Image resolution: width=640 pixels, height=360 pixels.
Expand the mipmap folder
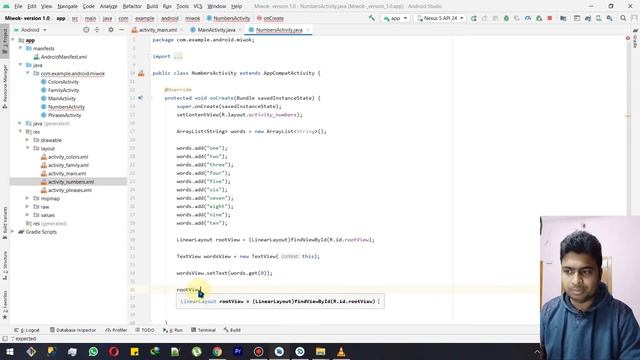[27, 198]
